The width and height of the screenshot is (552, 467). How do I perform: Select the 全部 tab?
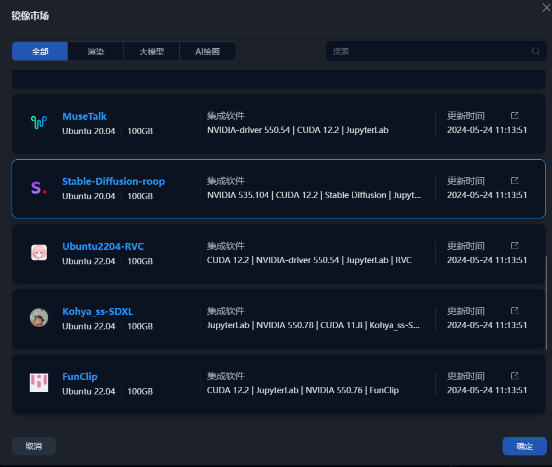click(40, 51)
